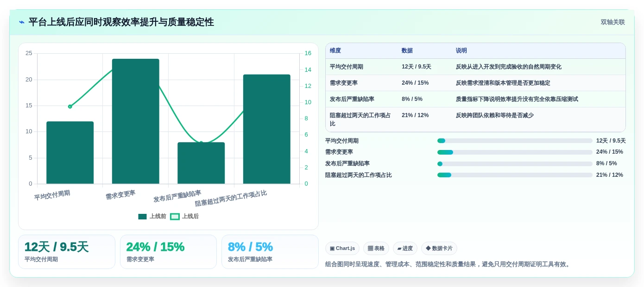Click the 说明 column header
Image resolution: width=644 pixels, height=287 pixels.
click(461, 50)
